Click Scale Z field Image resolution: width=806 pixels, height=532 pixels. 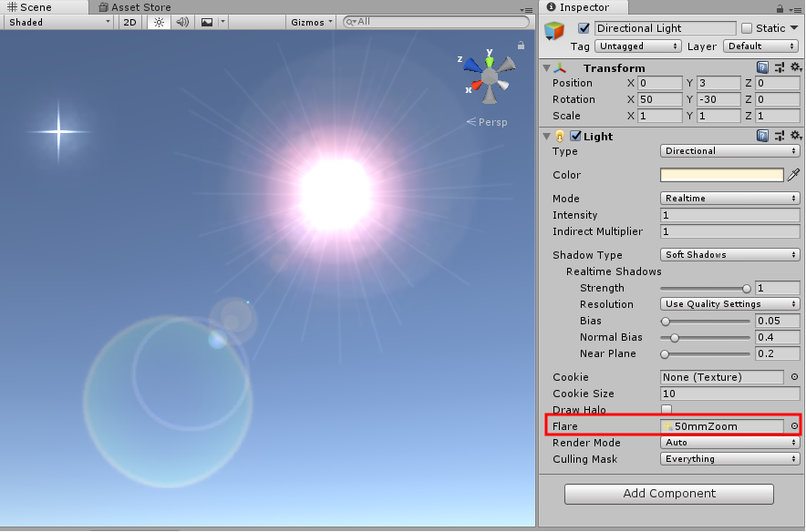click(x=777, y=116)
